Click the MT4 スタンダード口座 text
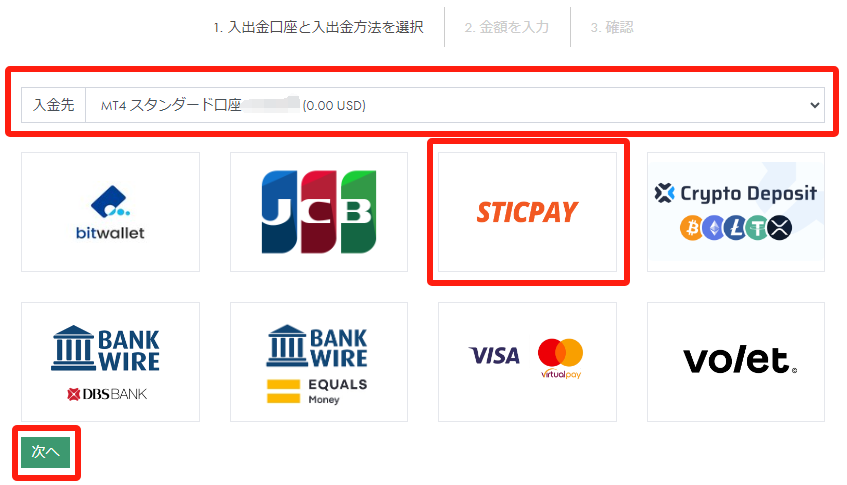This screenshot has height=485, width=847. [x=171, y=105]
